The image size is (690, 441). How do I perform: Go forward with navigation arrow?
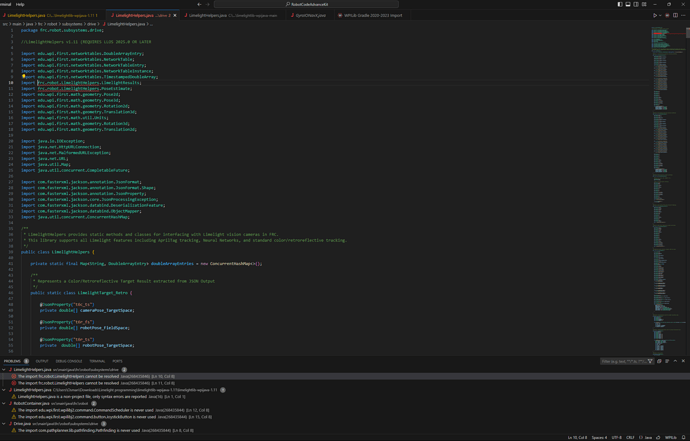[208, 4]
